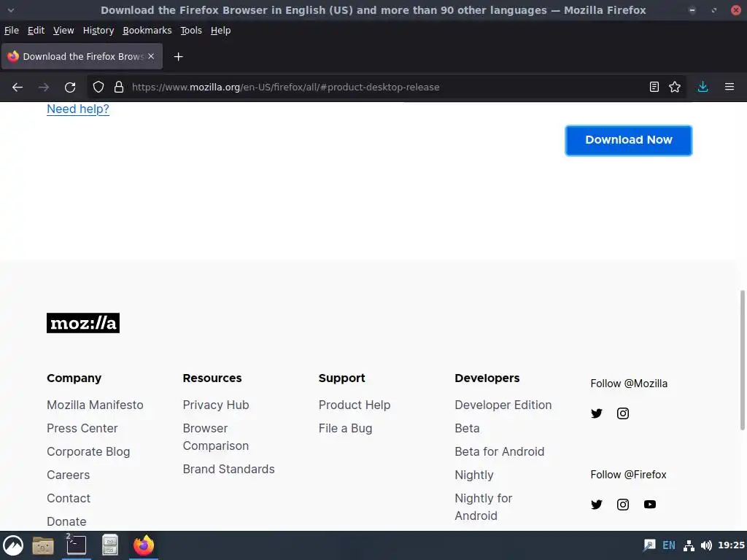
Task: Switch to terminal in taskbar
Action: click(x=76, y=545)
